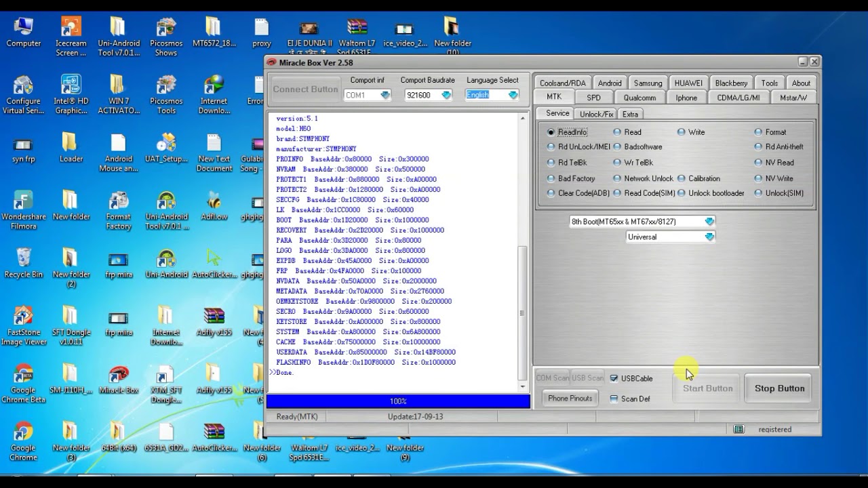Select the Format radio option
This screenshot has width=868, height=488.
point(770,132)
